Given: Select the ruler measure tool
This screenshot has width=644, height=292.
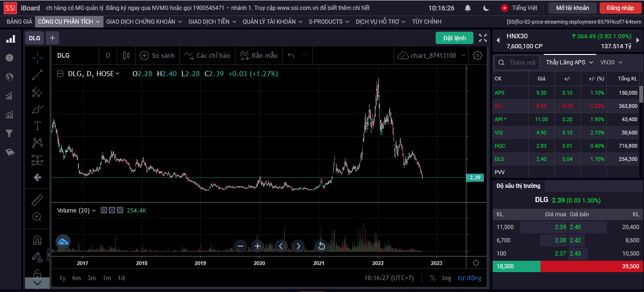Looking at the screenshot, I should [x=37, y=200].
